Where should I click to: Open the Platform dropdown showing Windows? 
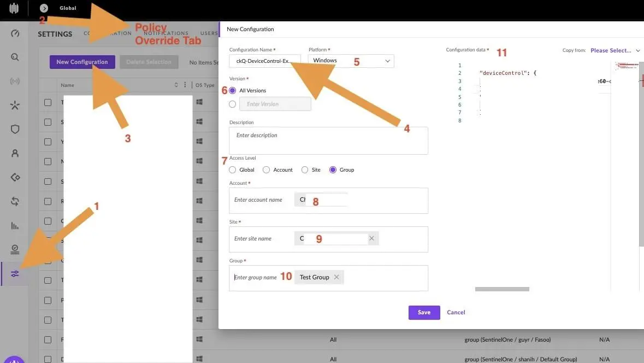click(351, 61)
